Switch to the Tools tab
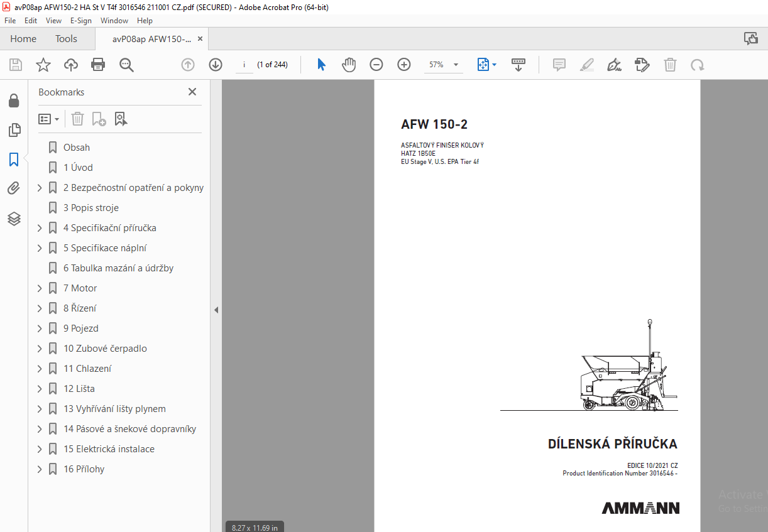The width and height of the screenshot is (768, 532). point(66,39)
